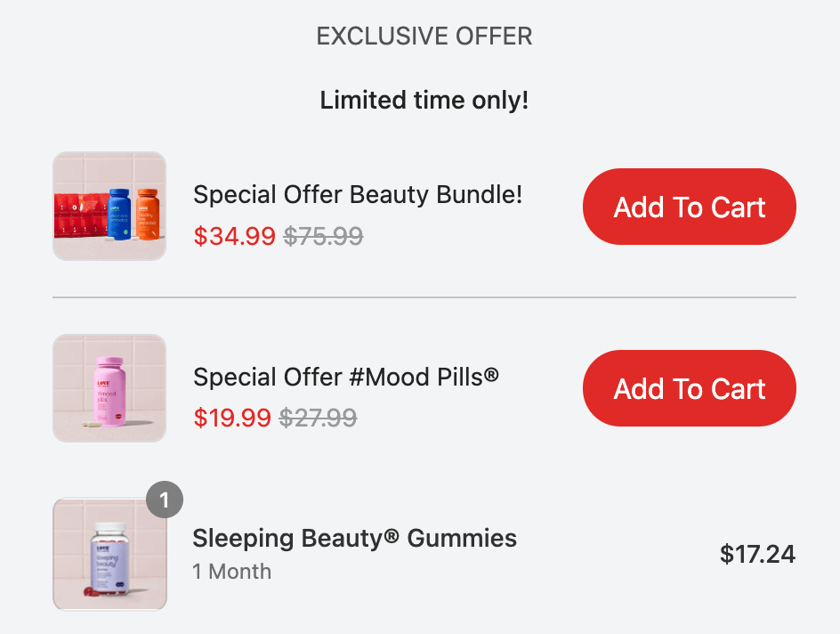Add Special Offer #Mood Pills to cart
Screen dimensions: 840x634
pyautogui.click(x=689, y=388)
